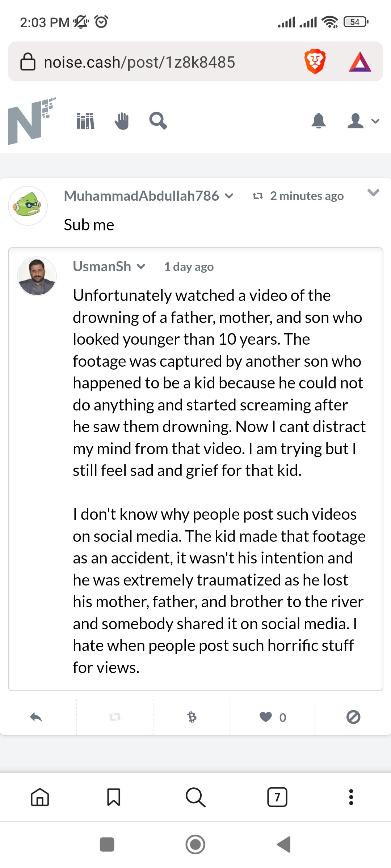Tap the raised hand icon

122,121
